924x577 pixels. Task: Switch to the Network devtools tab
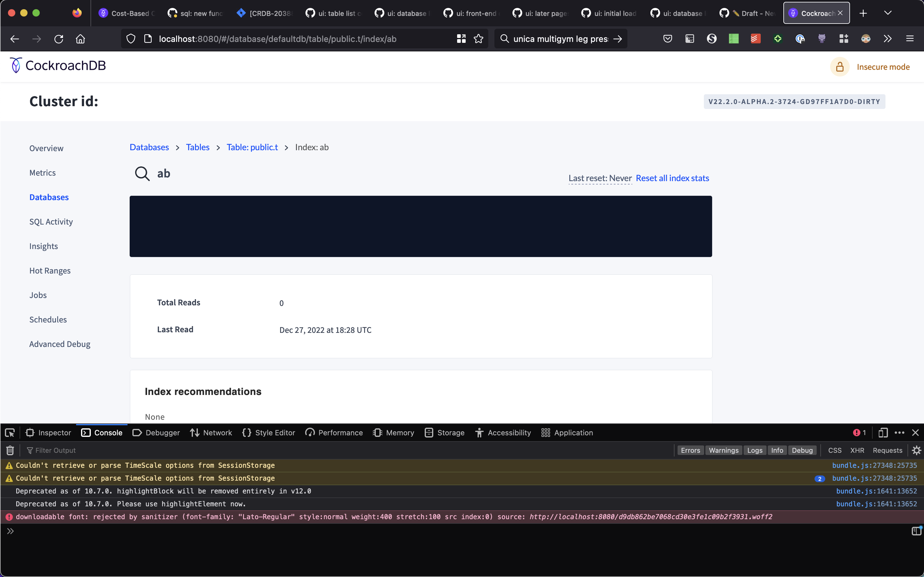[211, 433]
